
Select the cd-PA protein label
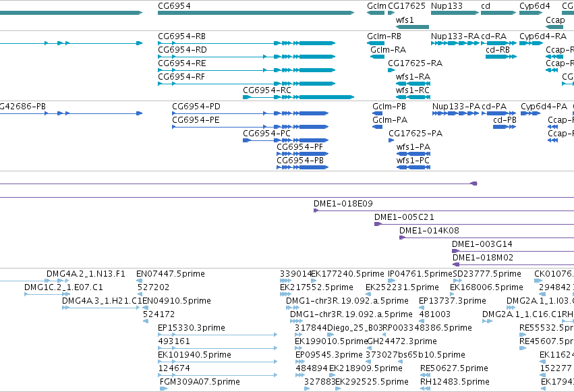(494, 107)
